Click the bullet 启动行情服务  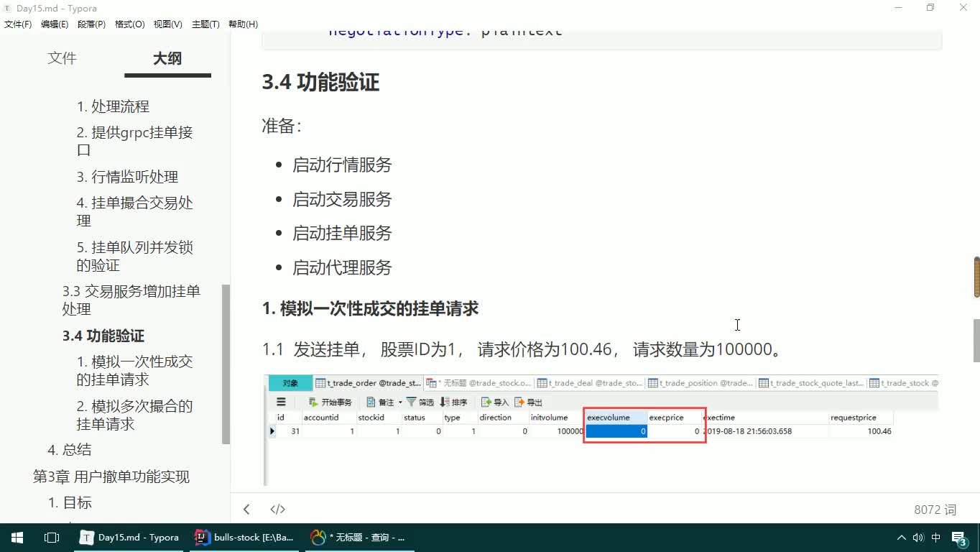(x=342, y=165)
